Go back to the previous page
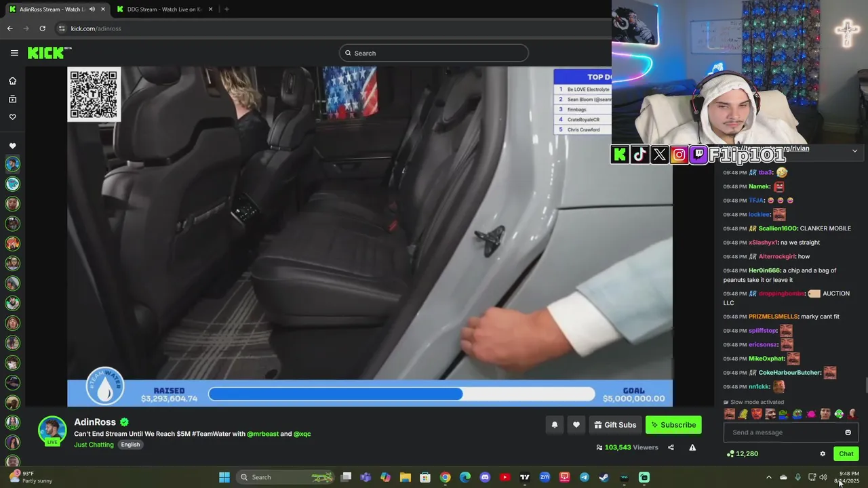 pyautogui.click(x=9, y=28)
